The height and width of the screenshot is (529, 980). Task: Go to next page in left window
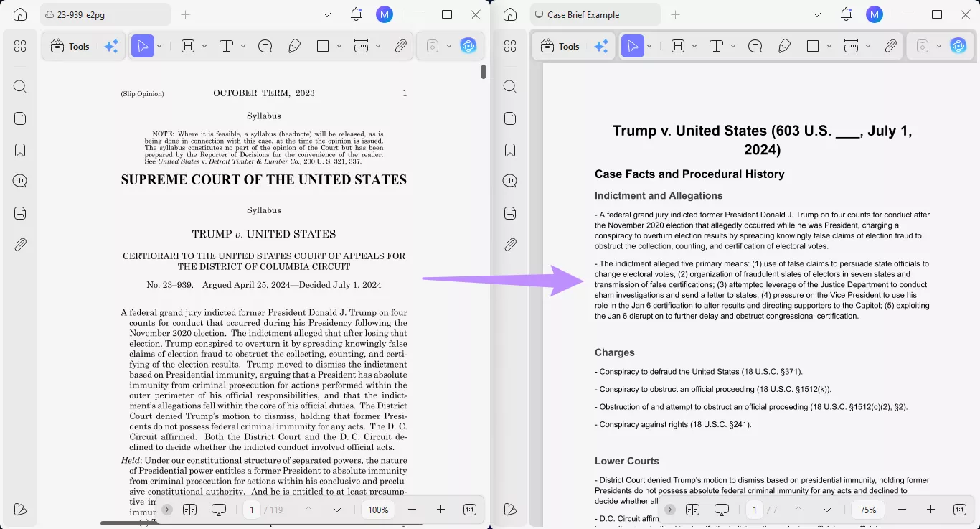click(337, 510)
